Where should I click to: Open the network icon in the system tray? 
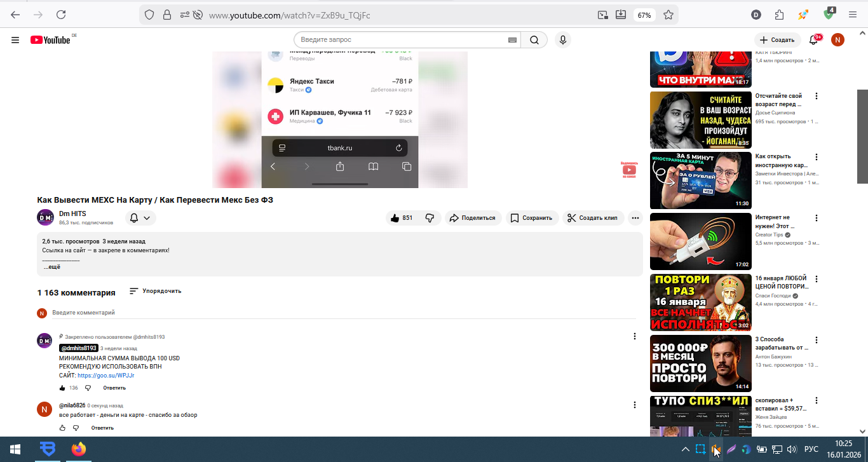[x=776, y=449]
